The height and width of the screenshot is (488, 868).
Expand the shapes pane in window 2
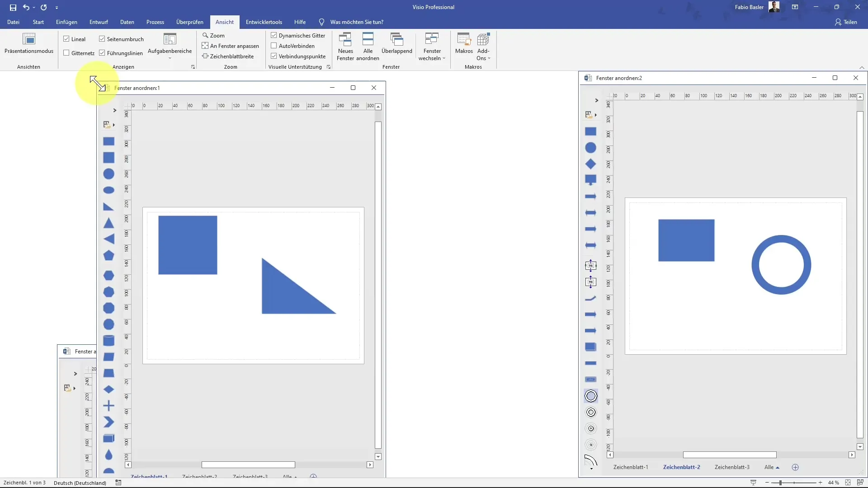tap(597, 100)
